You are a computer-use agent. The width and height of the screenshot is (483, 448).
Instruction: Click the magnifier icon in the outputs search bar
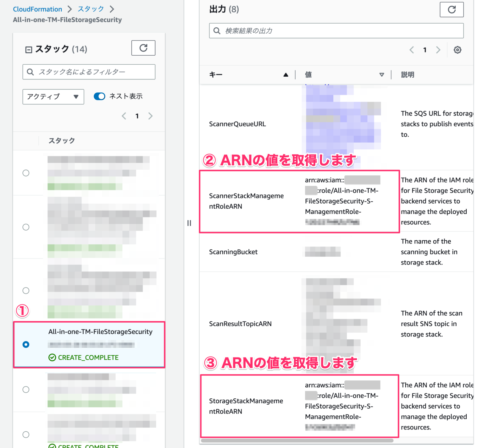[x=217, y=30]
